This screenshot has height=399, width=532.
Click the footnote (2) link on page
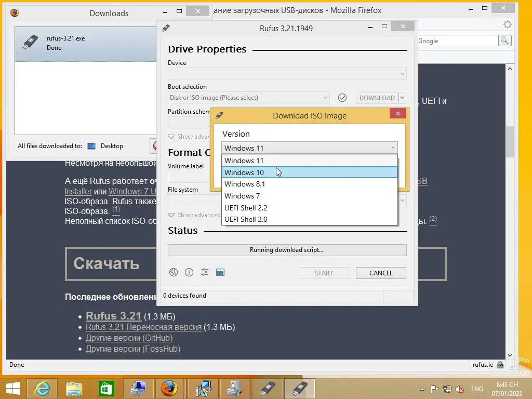point(433,219)
